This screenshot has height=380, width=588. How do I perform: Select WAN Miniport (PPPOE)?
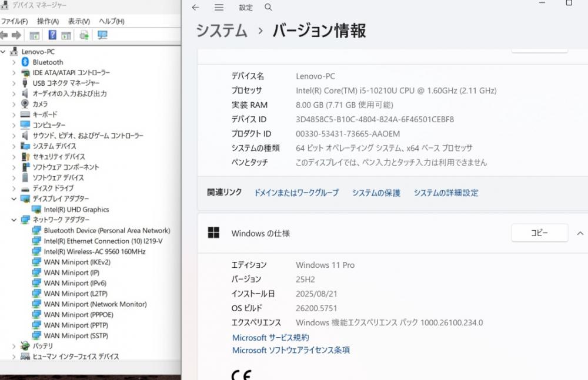click(78, 314)
